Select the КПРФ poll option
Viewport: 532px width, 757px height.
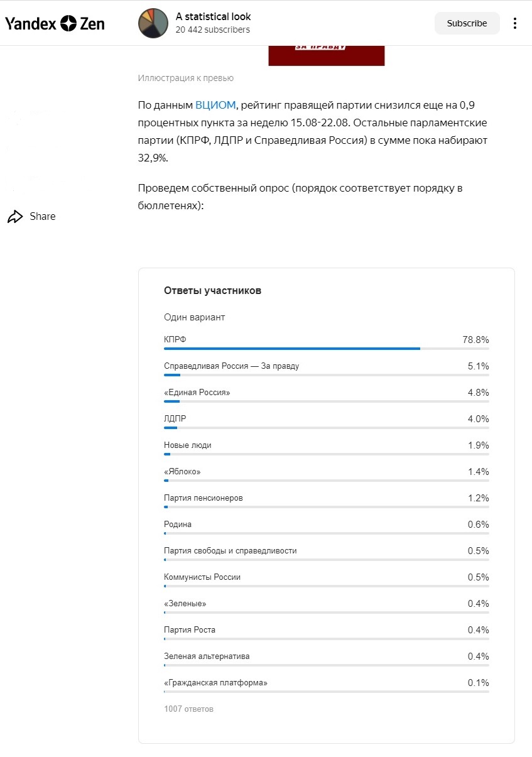pos(326,342)
